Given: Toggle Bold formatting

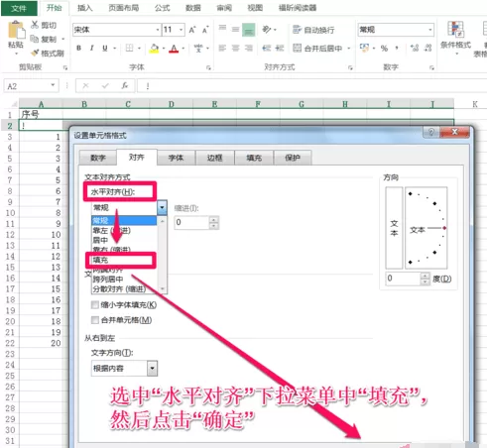Looking at the screenshot, I should (78, 49).
